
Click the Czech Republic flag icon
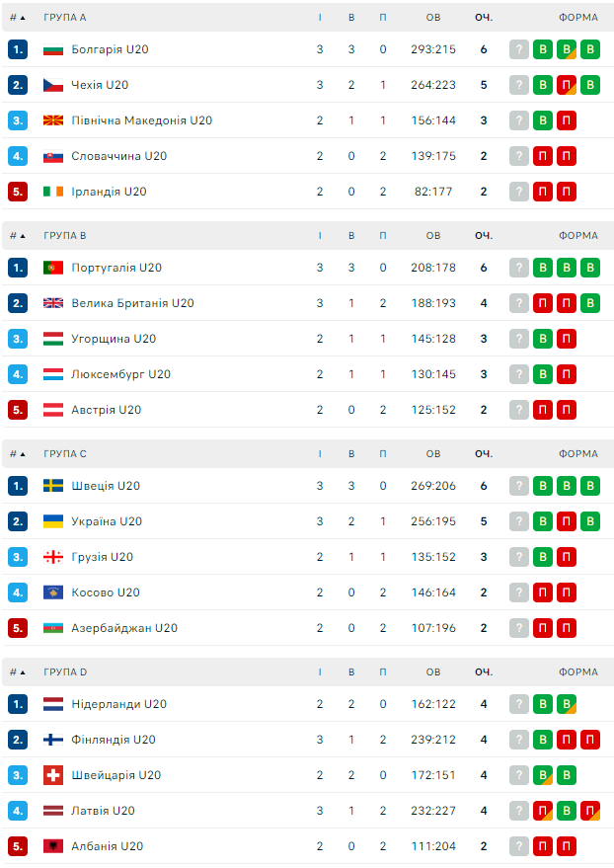click(53, 85)
